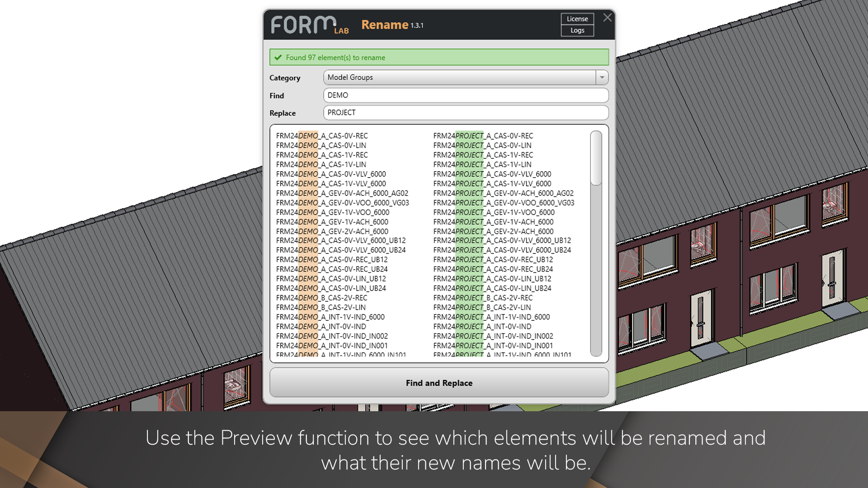Click the FRM24DEMO_A_INT-0V-IND entry
This screenshot has width=868, height=488.
point(321,326)
